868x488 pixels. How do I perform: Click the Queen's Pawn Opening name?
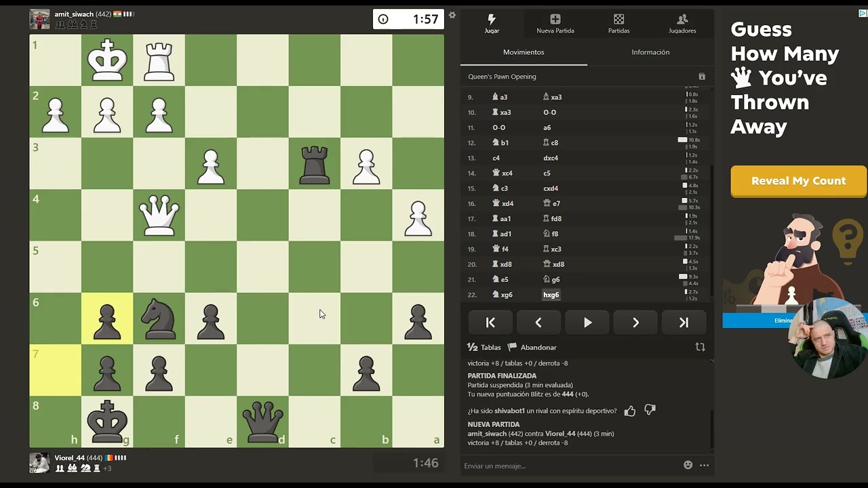click(502, 77)
